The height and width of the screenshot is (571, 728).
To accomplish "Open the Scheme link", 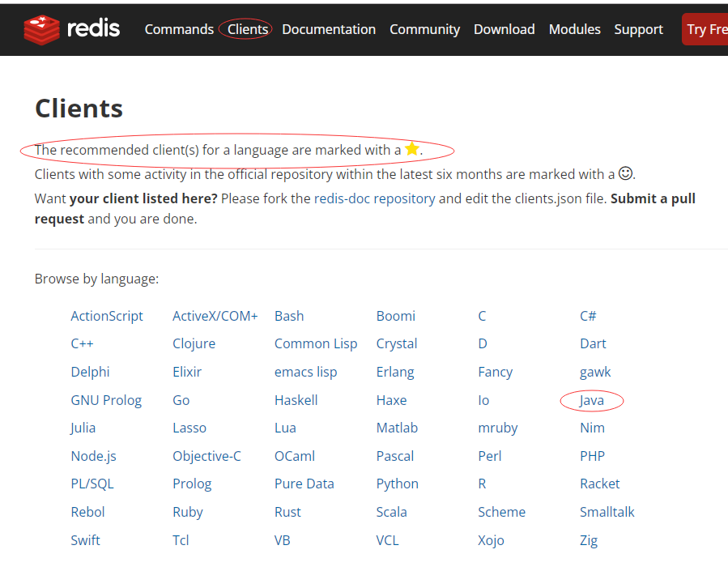I will 501,513.
